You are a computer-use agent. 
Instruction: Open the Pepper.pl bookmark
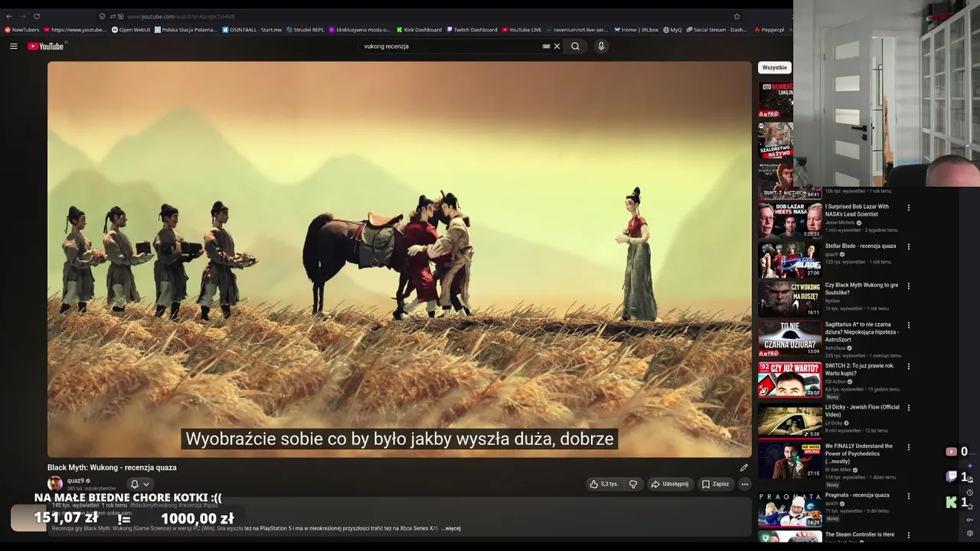click(769, 30)
